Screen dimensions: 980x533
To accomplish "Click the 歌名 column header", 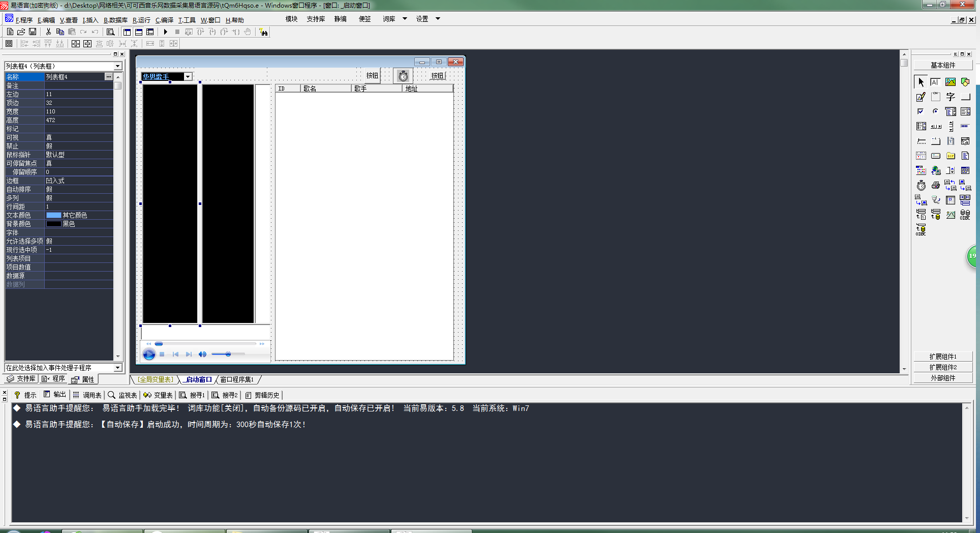I will [326, 88].
